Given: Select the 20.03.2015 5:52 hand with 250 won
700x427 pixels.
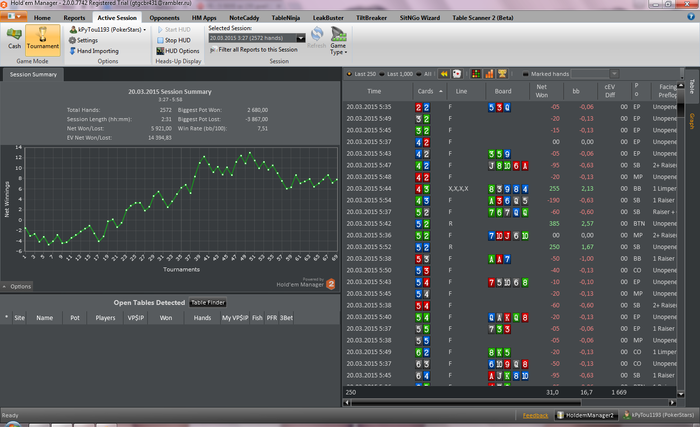Looking at the screenshot, I should pos(511,247).
